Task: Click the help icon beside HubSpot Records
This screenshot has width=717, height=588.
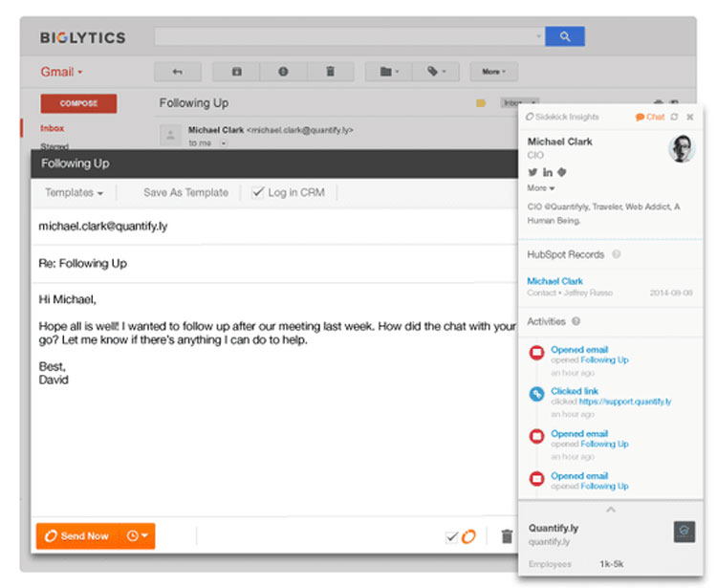Action: click(x=617, y=254)
